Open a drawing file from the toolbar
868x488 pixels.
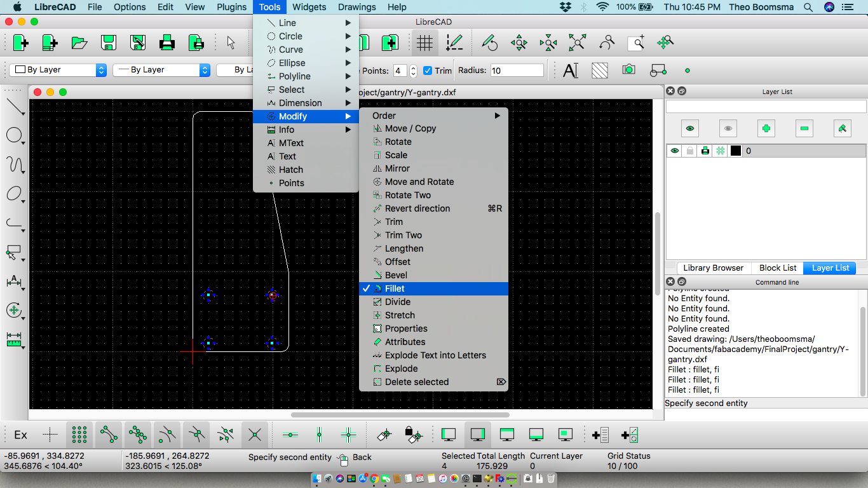(78, 42)
